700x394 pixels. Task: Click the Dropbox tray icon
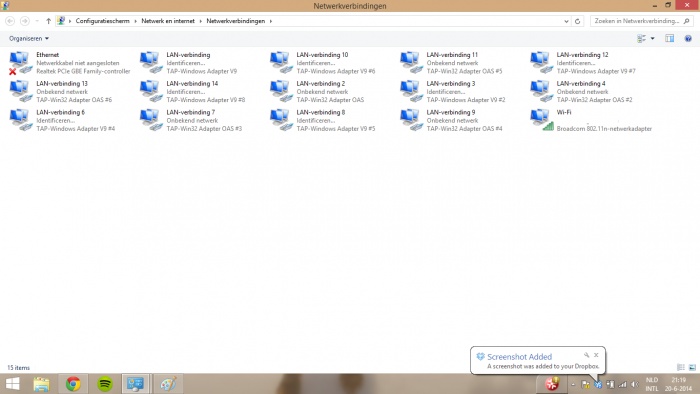tap(598, 384)
